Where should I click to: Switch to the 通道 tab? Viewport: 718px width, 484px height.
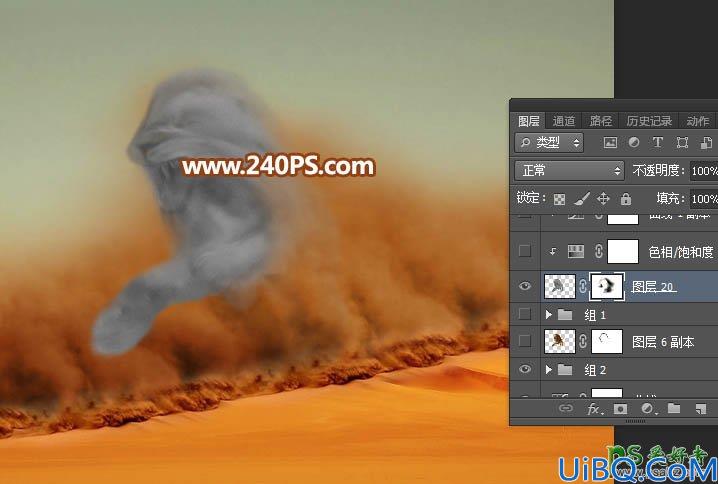[564, 121]
